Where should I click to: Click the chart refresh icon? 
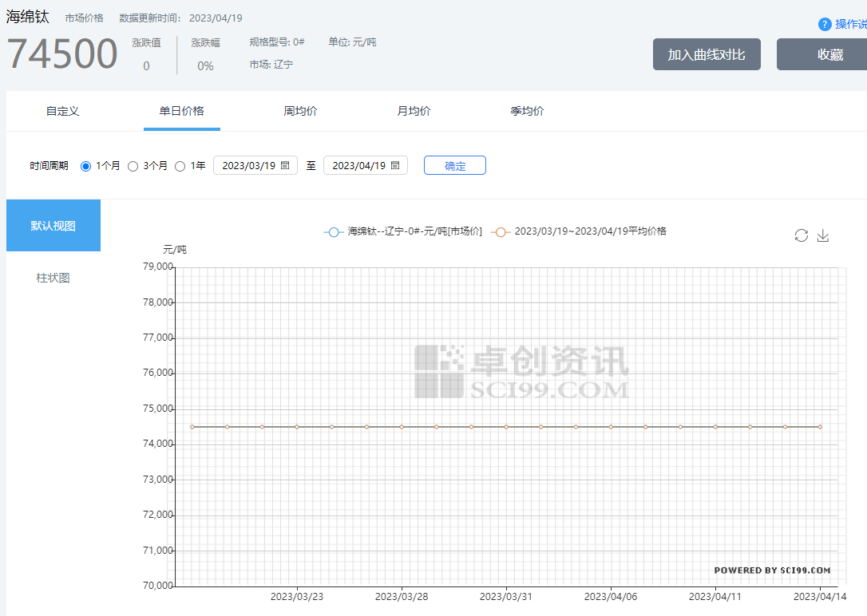click(801, 235)
